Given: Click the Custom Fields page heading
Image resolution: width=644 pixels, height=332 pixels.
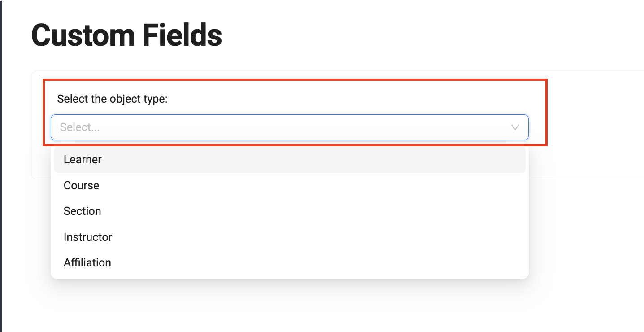Looking at the screenshot, I should point(126,35).
